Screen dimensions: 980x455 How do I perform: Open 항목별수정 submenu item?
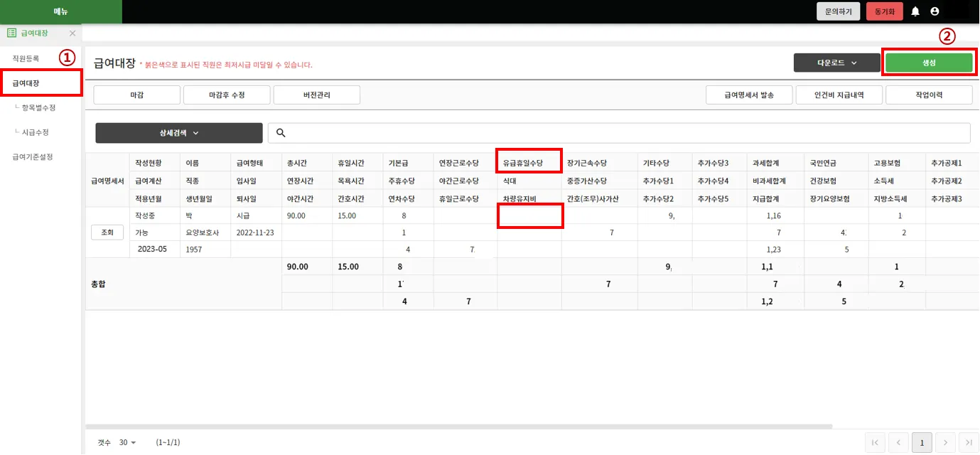click(x=38, y=108)
